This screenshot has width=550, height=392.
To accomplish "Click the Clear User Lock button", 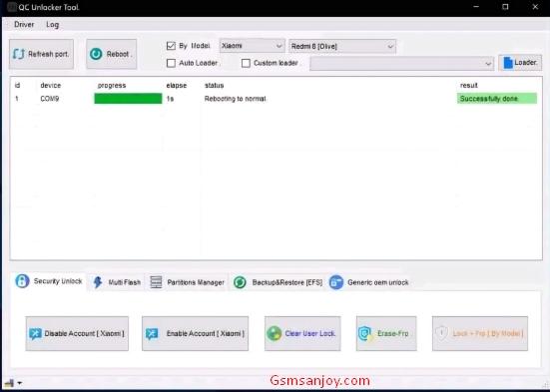I will pos(302,333).
